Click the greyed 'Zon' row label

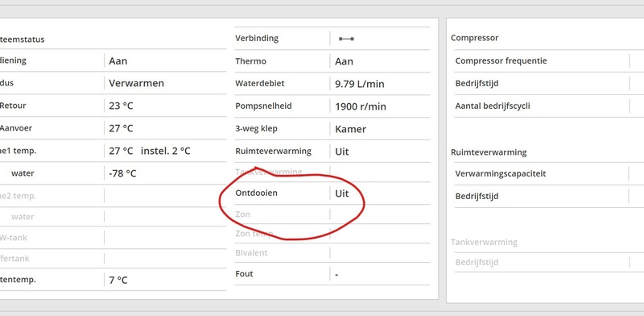[242, 214]
